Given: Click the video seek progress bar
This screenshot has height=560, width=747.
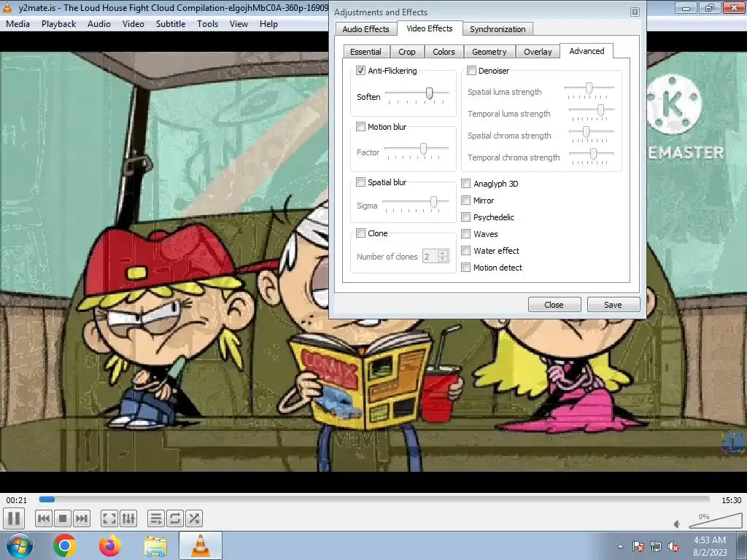Looking at the screenshot, I should [374, 499].
